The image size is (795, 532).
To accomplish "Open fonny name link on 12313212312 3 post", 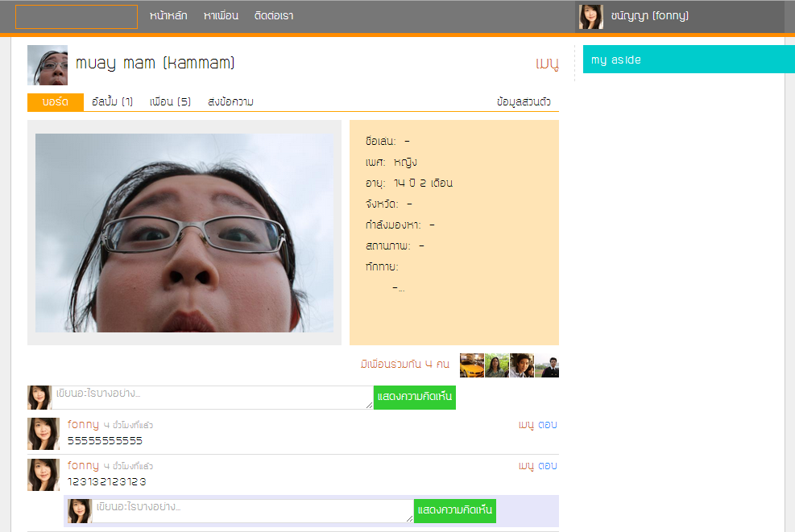I will (83, 465).
